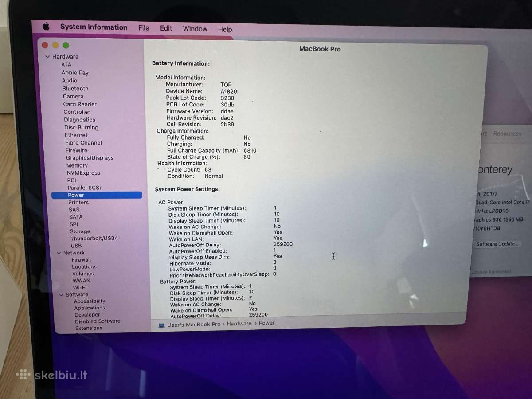Select SAS in the sidebar
The image size is (532, 399).
(74, 210)
